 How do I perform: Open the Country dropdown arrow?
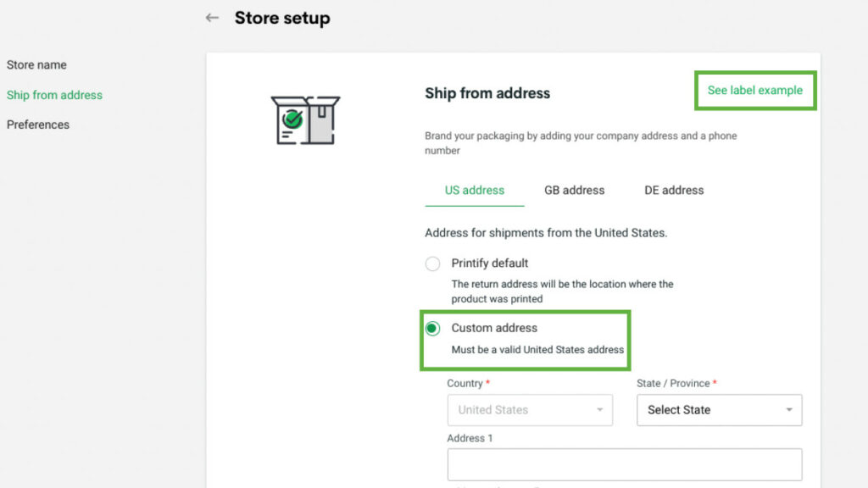pyautogui.click(x=601, y=410)
